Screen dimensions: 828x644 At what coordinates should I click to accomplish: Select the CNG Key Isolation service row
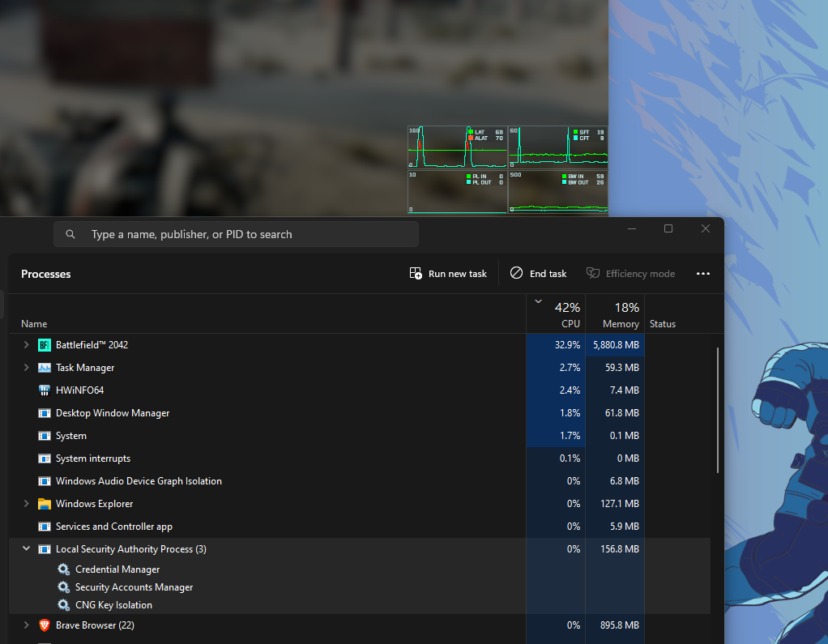(360, 605)
